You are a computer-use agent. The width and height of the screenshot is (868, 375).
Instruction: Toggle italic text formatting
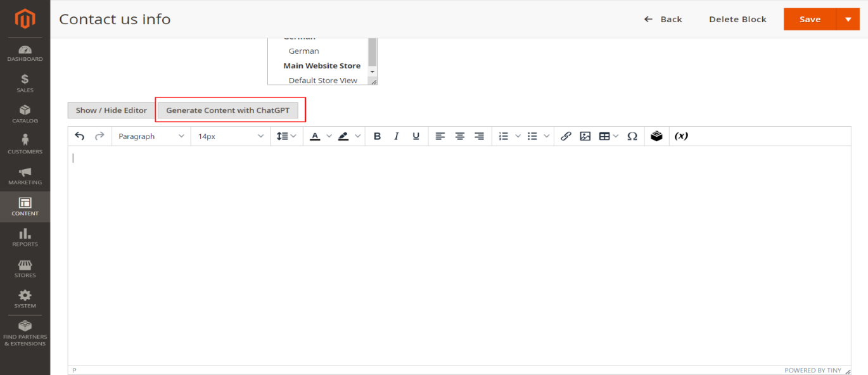pos(397,136)
